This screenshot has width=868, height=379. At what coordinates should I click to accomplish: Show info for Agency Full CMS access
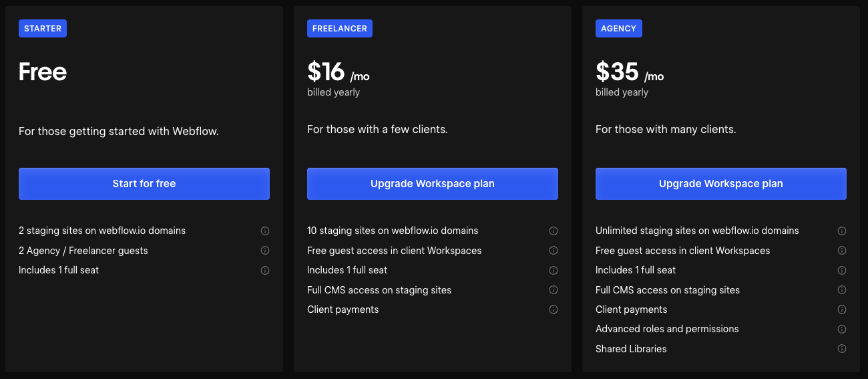pos(842,290)
